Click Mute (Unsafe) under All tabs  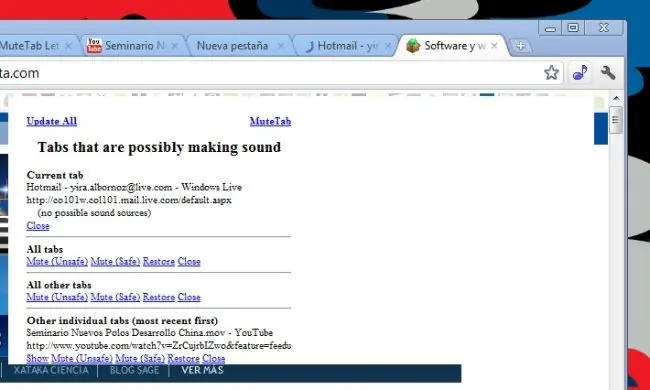tap(57, 262)
